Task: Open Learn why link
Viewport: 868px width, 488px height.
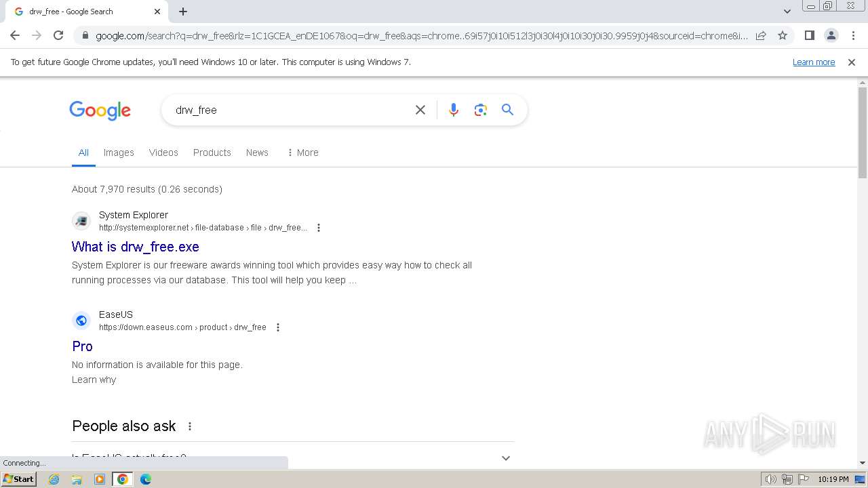Action: (x=94, y=380)
